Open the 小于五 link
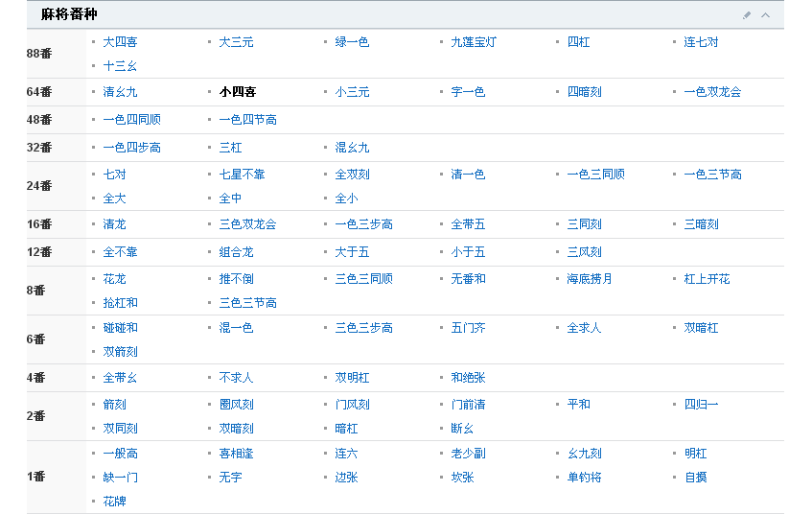 tap(468, 252)
